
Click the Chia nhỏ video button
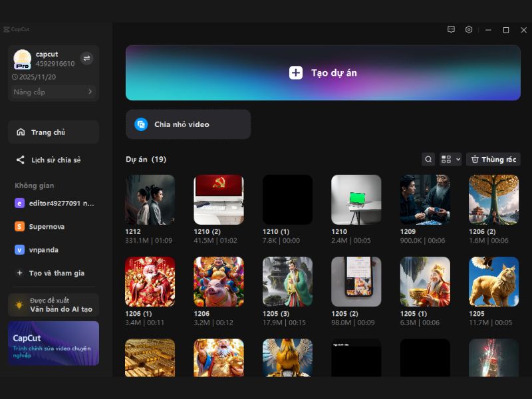(x=188, y=124)
